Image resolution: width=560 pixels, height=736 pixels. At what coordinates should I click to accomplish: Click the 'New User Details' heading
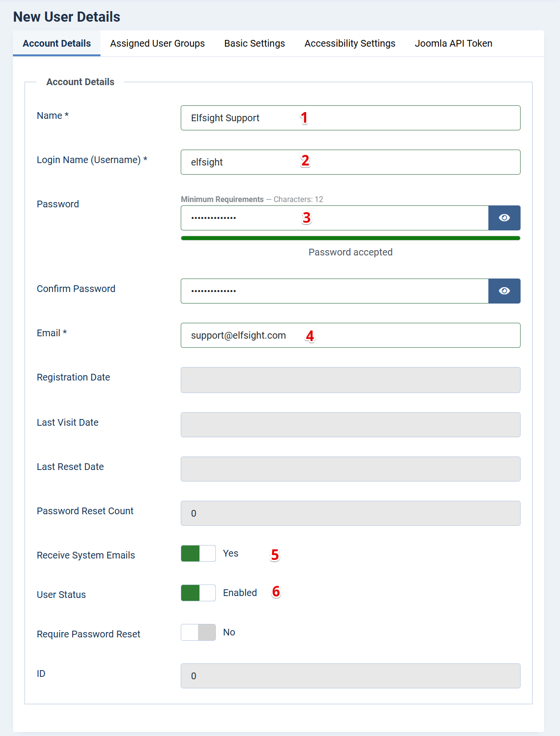tap(67, 17)
